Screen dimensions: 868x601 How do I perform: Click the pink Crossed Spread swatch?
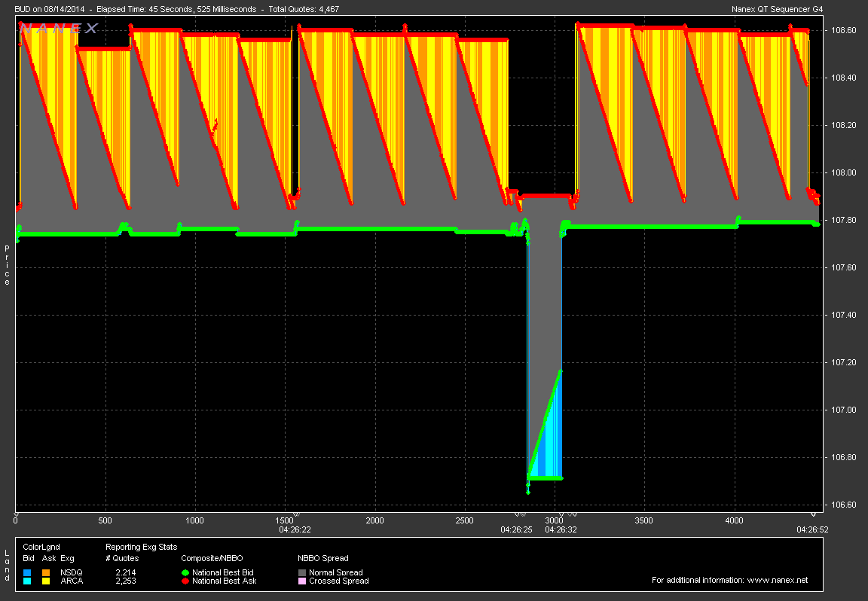(x=301, y=581)
